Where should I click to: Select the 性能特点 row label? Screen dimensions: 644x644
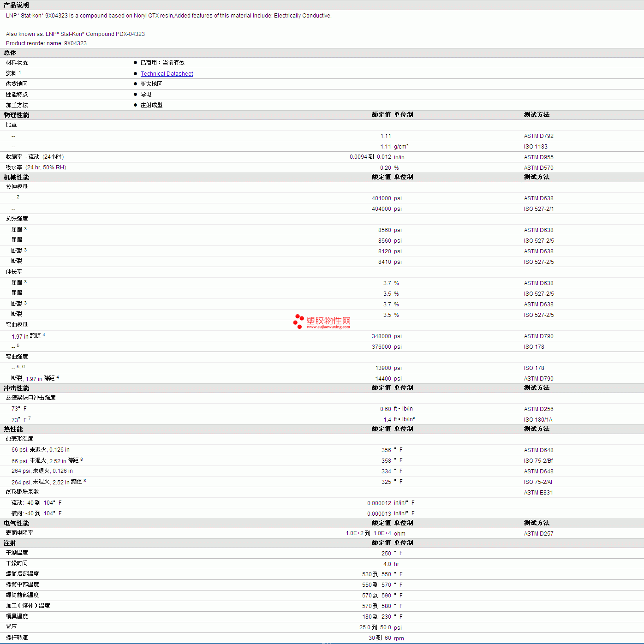click(17, 95)
